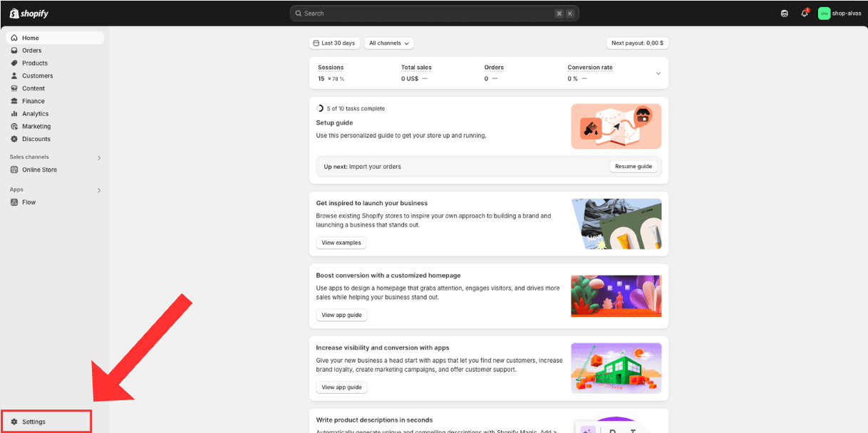Click the Setup guide illustration
The image size is (868, 433).
[616, 126]
